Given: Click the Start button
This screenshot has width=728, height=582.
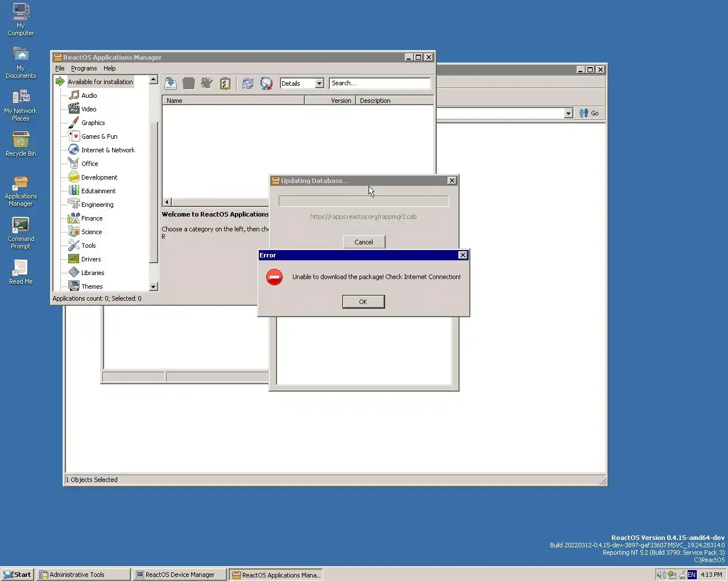Looking at the screenshot, I should 17,575.
